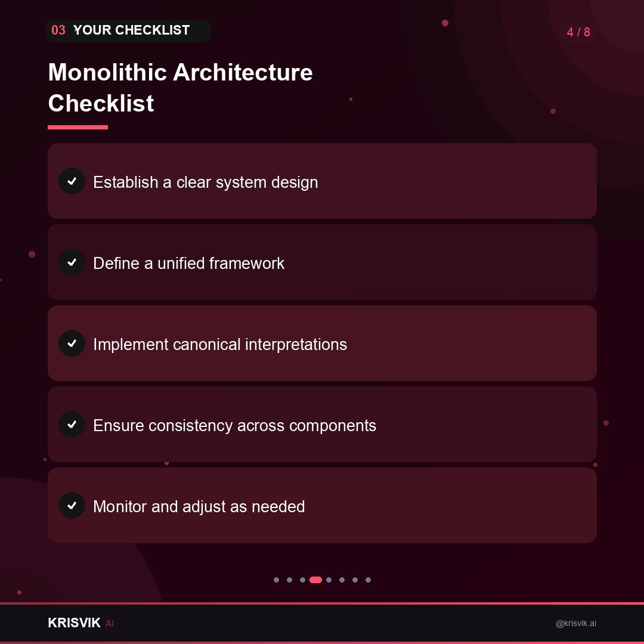This screenshot has height=644, width=644.
Task: Click the 'Ensure consistency across components' check icon
Action: coord(72,425)
